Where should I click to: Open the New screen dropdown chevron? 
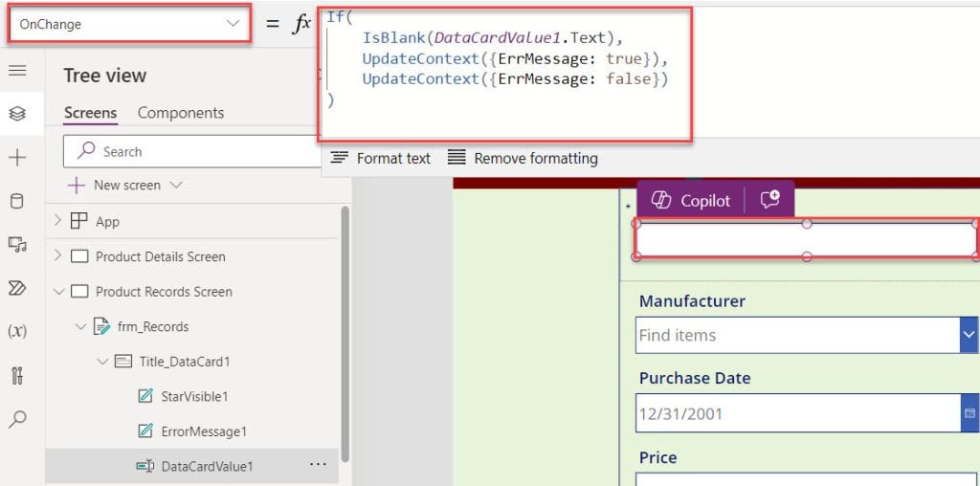[x=176, y=186]
